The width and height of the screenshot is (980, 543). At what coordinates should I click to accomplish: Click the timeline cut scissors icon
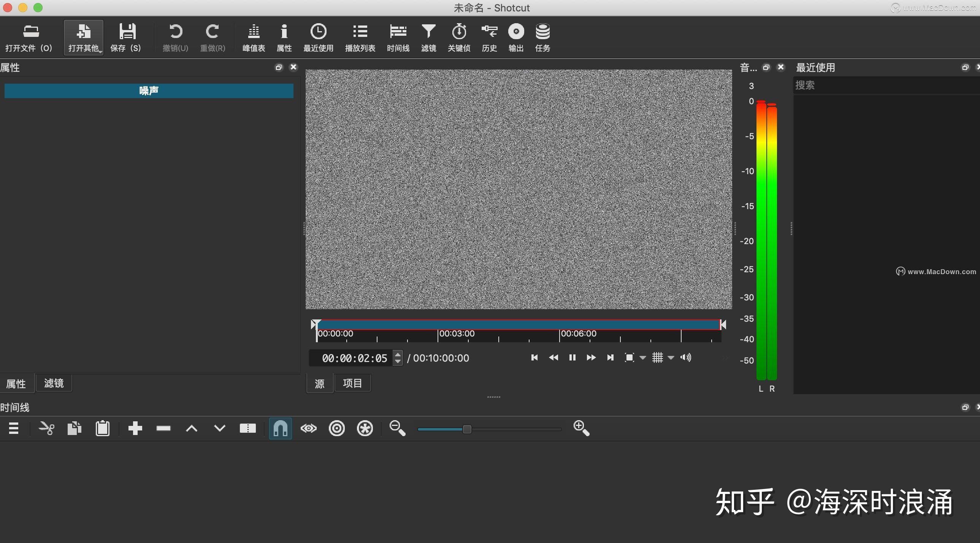tap(46, 429)
